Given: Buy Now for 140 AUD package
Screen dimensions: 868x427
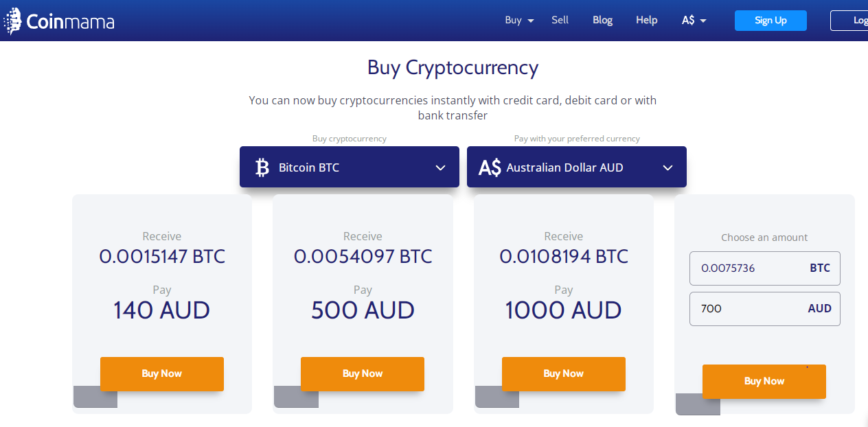Looking at the screenshot, I should (x=162, y=373).
